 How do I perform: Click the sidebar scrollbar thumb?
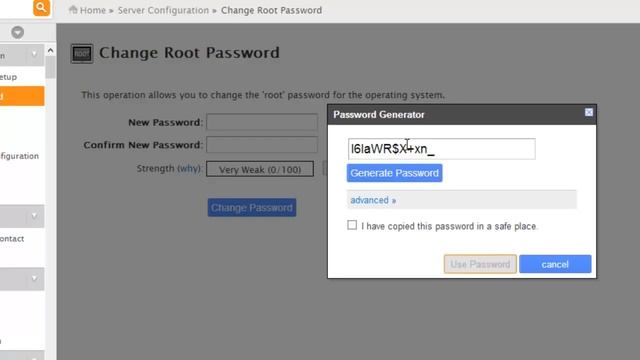pyautogui.click(x=50, y=67)
